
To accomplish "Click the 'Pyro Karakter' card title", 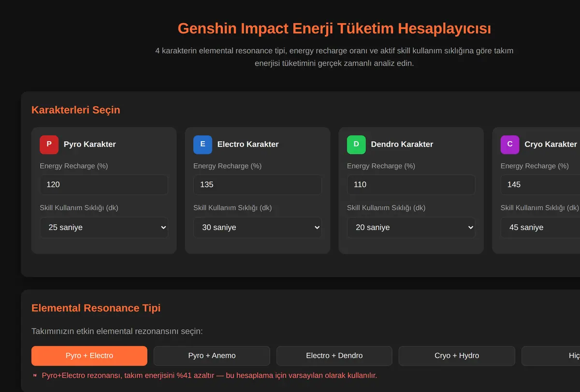I will click(x=90, y=145).
